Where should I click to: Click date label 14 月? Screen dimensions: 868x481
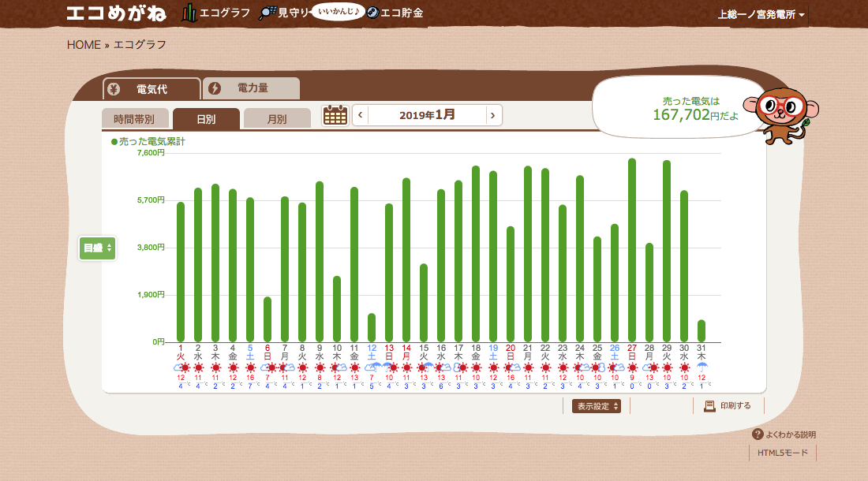(406, 352)
